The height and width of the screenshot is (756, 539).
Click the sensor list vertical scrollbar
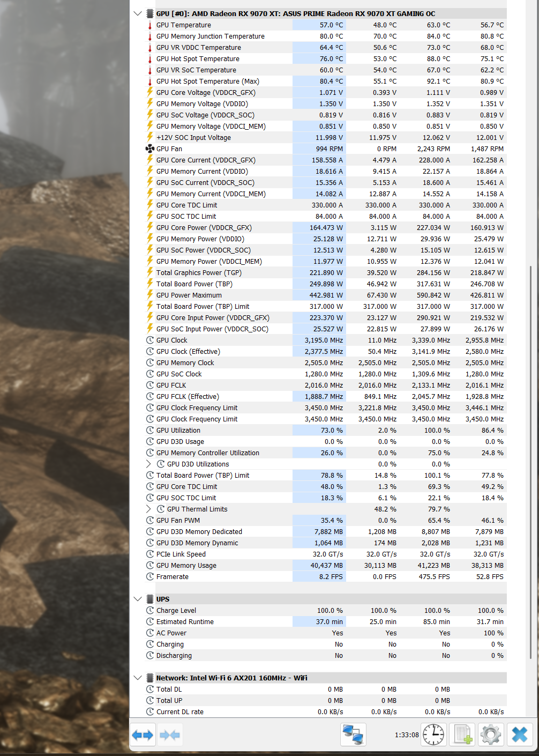pyautogui.click(x=530, y=461)
